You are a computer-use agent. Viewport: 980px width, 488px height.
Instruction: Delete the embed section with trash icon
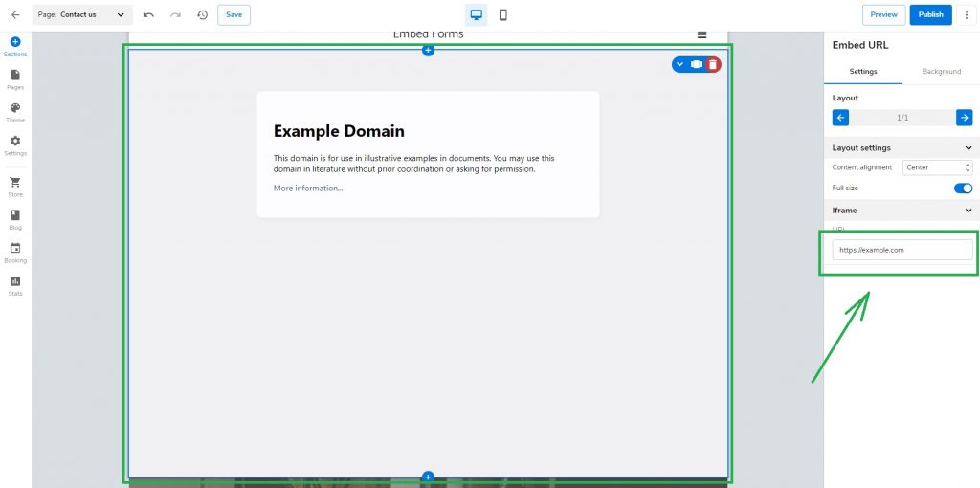pyautogui.click(x=713, y=64)
